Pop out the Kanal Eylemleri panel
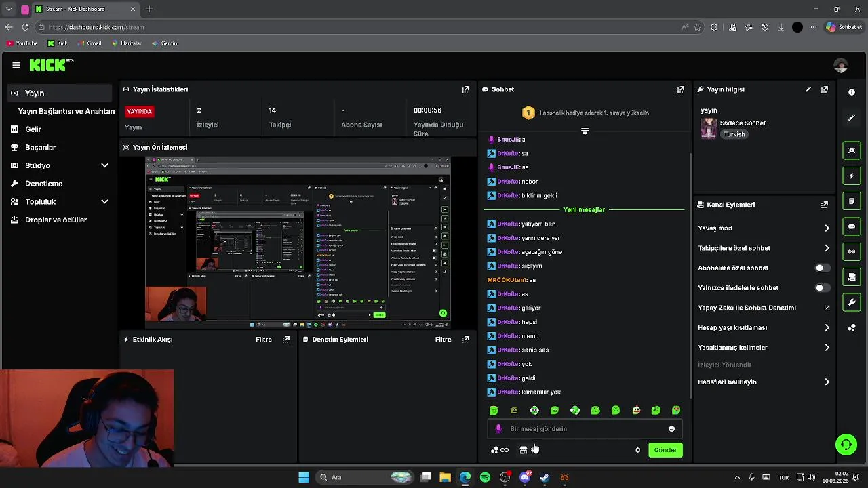Screen dimensions: 868x488 (825, 205)
